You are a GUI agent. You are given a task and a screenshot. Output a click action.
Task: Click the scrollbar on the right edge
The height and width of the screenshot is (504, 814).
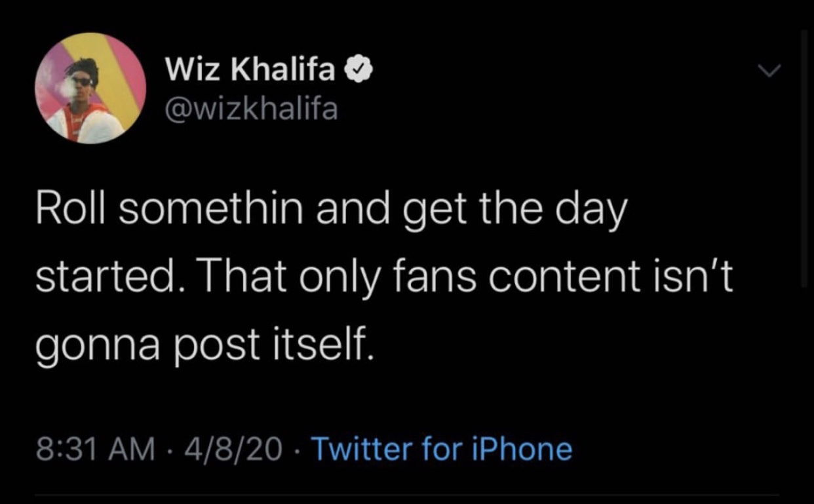[x=804, y=157]
